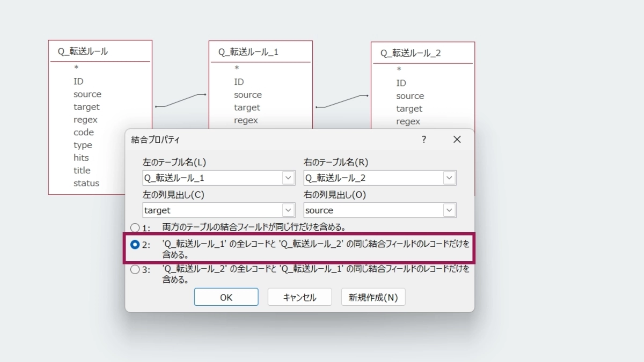Open the 右のテーブル名 dropdown arrow
Image resolution: width=644 pixels, height=362 pixels.
[x=449, y=178]
